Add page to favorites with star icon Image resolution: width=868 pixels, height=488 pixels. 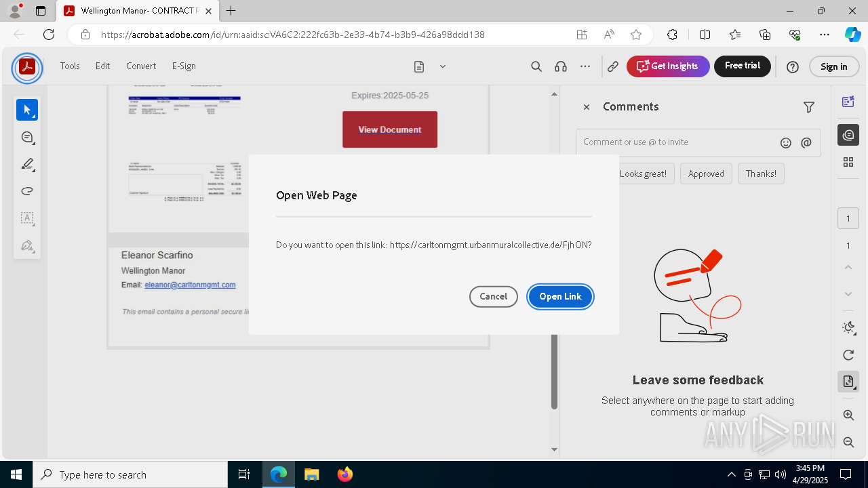click(635, 35)
